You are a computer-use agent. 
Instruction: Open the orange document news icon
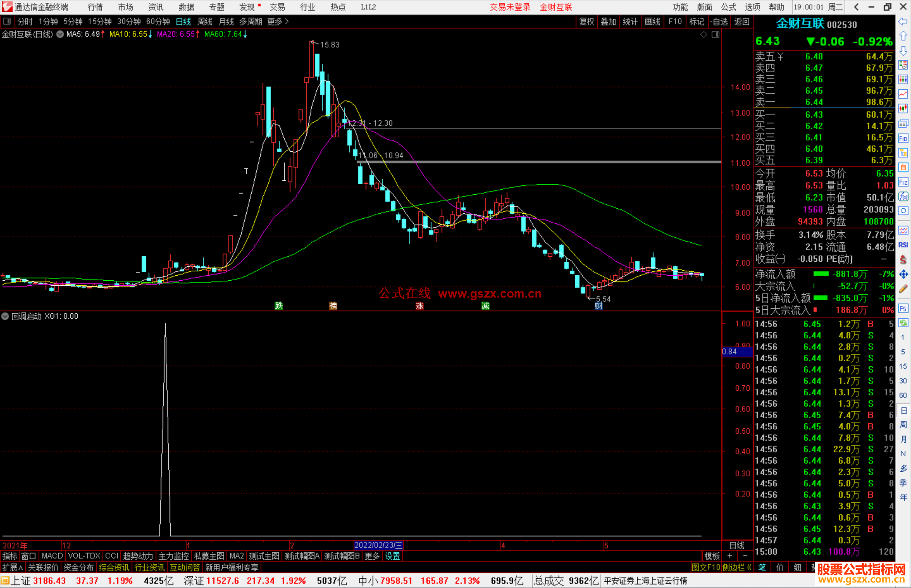903,167
